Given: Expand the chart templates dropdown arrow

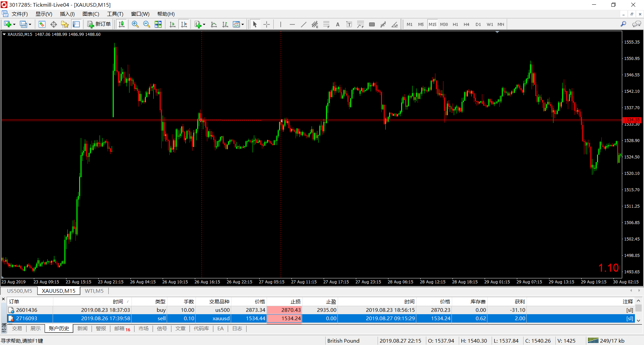Looking at the screenshot, I should [243, 24].
